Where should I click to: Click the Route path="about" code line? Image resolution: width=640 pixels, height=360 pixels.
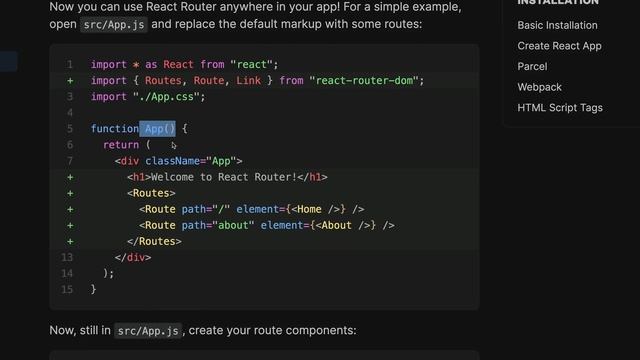click(267, 225)
